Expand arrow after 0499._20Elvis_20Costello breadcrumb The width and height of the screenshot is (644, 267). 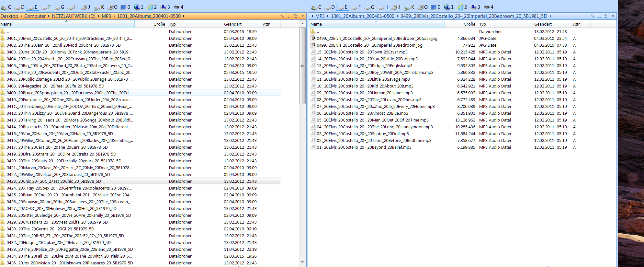click(550, 16)
